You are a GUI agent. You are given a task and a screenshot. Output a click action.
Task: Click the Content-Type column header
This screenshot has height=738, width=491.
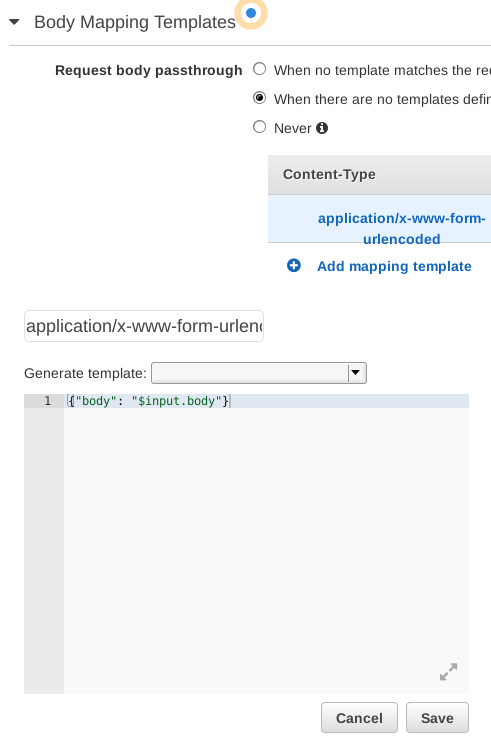(x=329, y=175)
